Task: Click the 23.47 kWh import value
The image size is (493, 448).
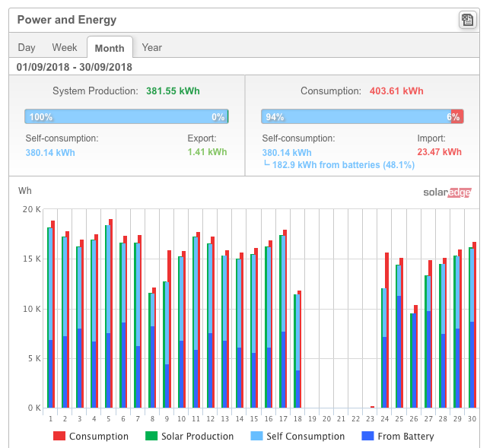Action: (439, 152)
